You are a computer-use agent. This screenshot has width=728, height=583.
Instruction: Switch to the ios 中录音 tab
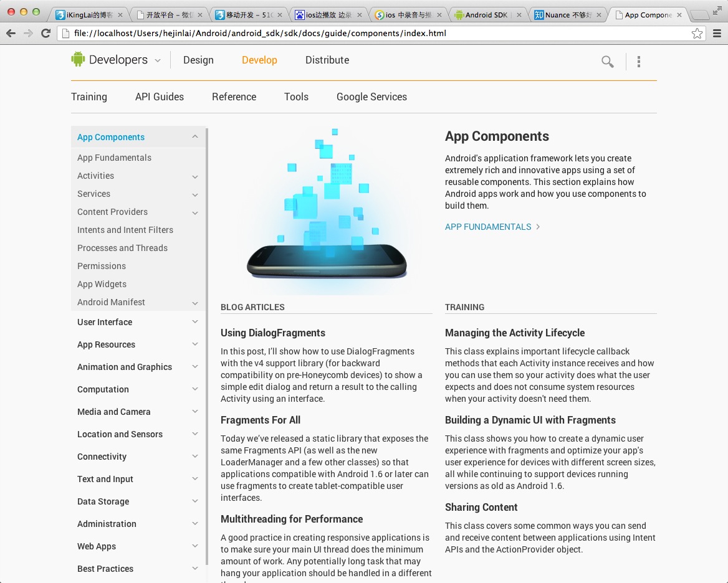coord(408,15)
